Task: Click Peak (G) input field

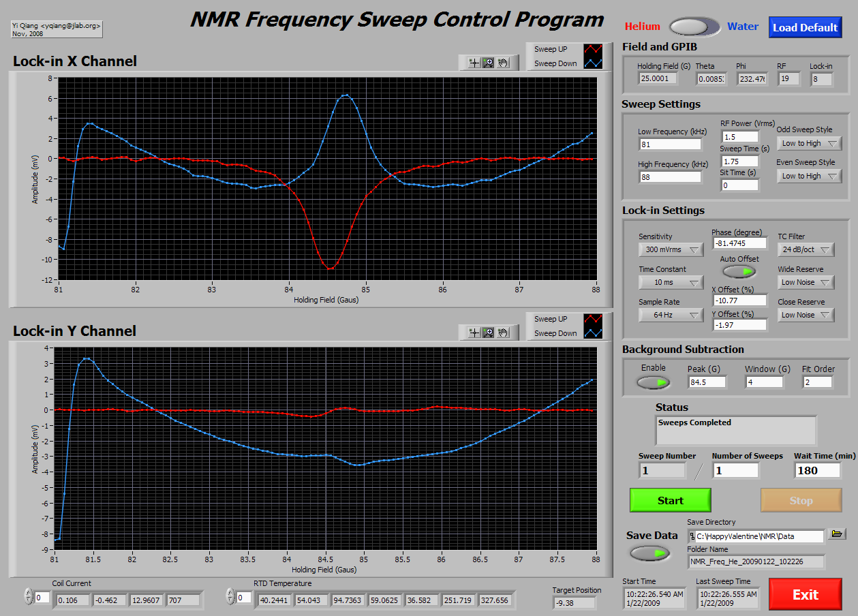Action: tap(707, 382)
